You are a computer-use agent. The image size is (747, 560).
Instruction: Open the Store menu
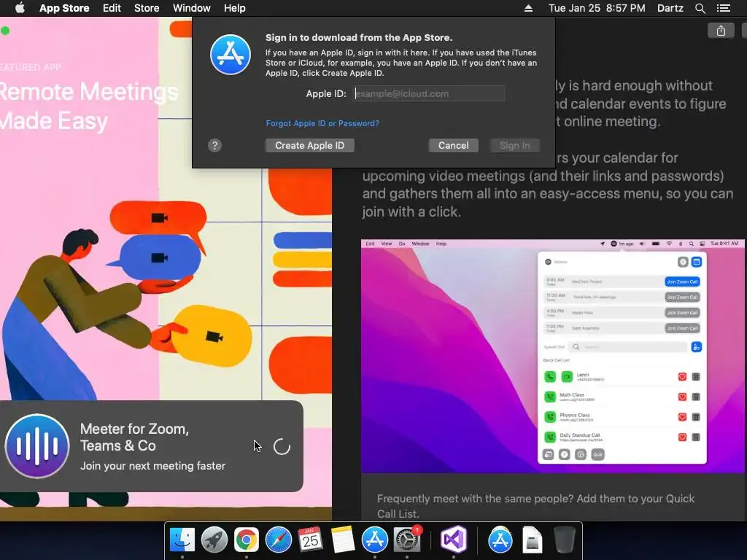146,8
